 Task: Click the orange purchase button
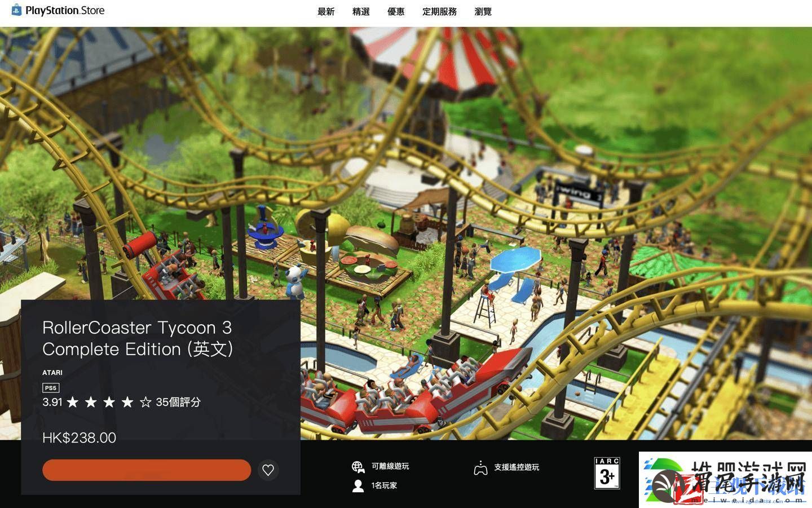[x=147, y=470]
